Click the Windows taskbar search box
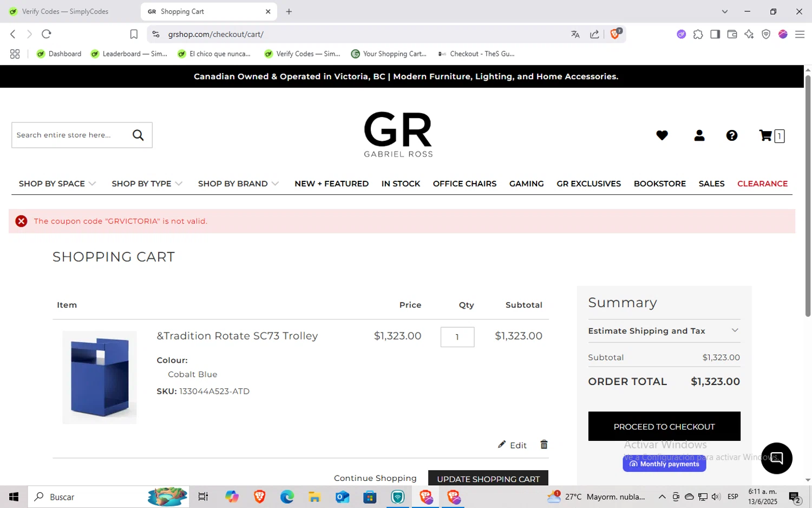The height and width of the screenshot is (508, 812). (108, 497)
